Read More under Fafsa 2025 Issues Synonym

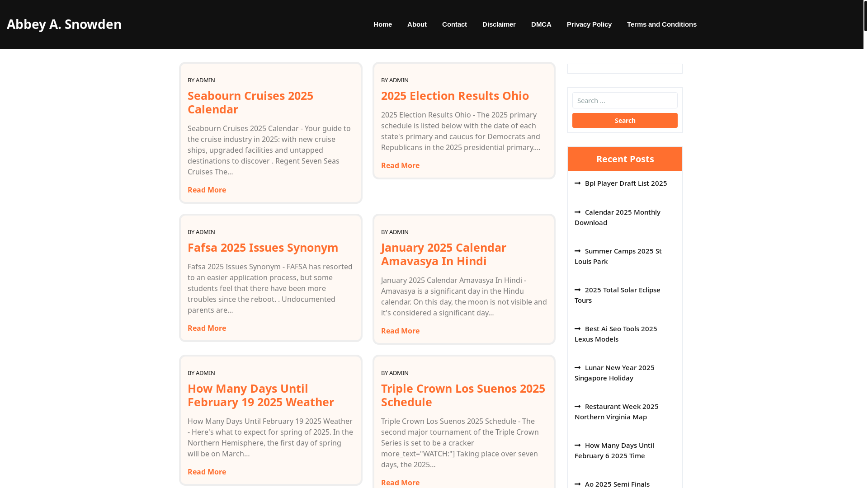click(x=207, y=328)
